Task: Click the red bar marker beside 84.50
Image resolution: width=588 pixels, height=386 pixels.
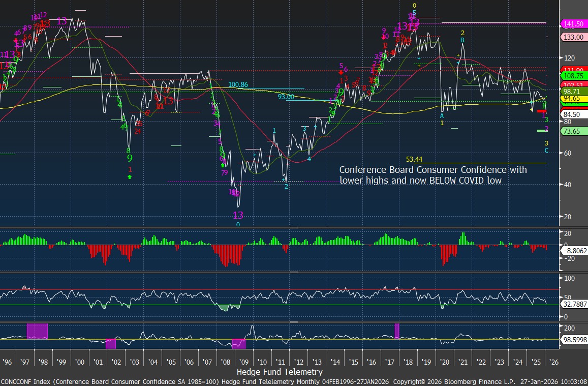Action: point(542,111)
